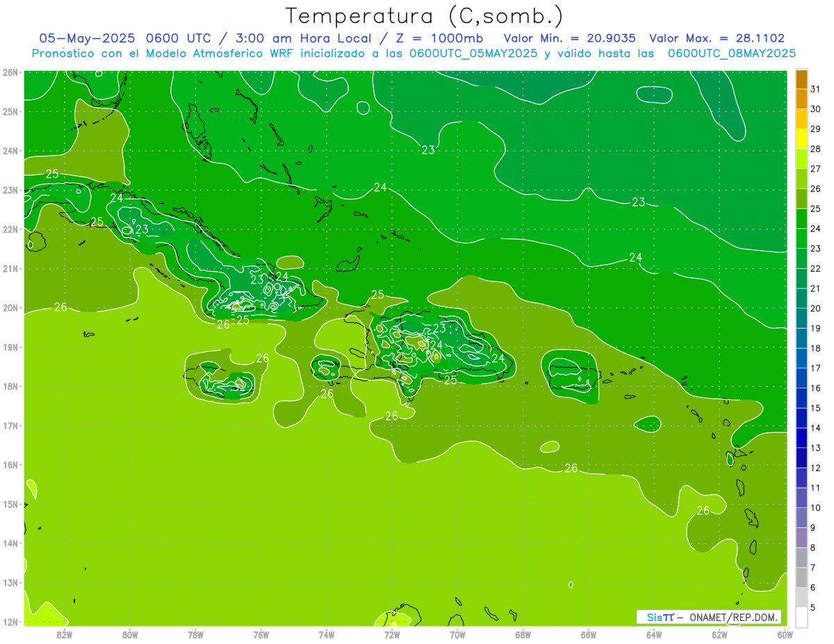
Task: Click color bar label "29"
Action: [x=815, y=129]
